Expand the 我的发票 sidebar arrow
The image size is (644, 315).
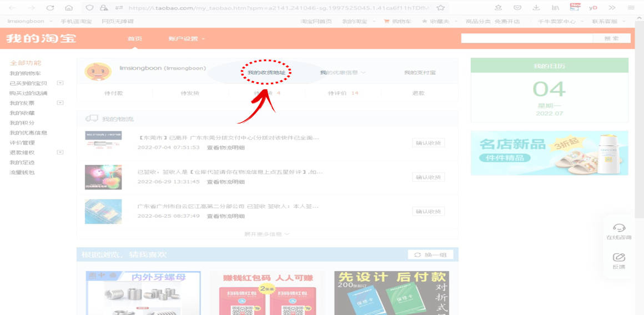(x=61, y=103)
